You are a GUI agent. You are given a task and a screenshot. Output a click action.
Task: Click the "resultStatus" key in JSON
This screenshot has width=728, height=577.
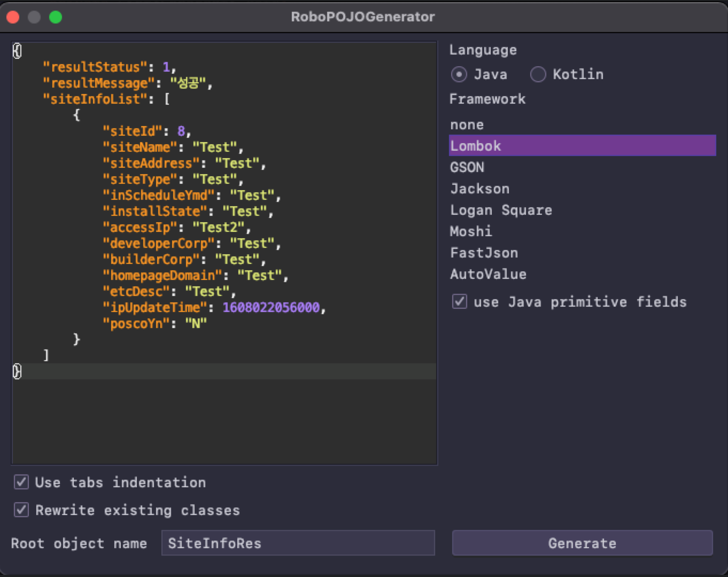coord(95,67)
